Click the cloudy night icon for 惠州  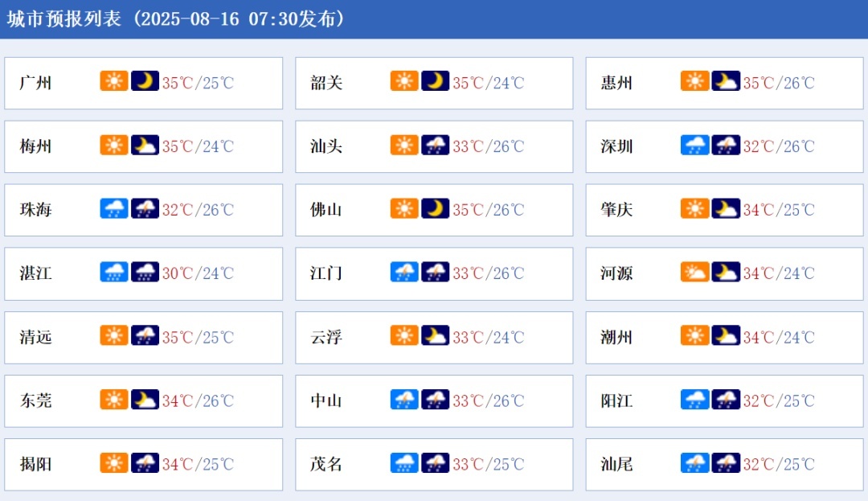[726, 81]
